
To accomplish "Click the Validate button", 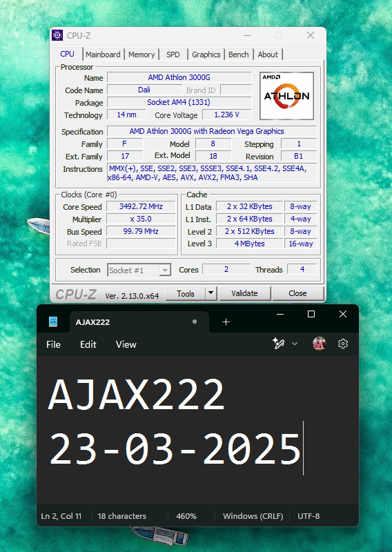I will click(245, 293).
